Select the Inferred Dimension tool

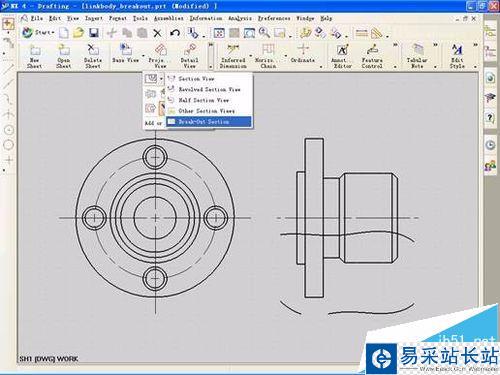[x=233, y=56]
